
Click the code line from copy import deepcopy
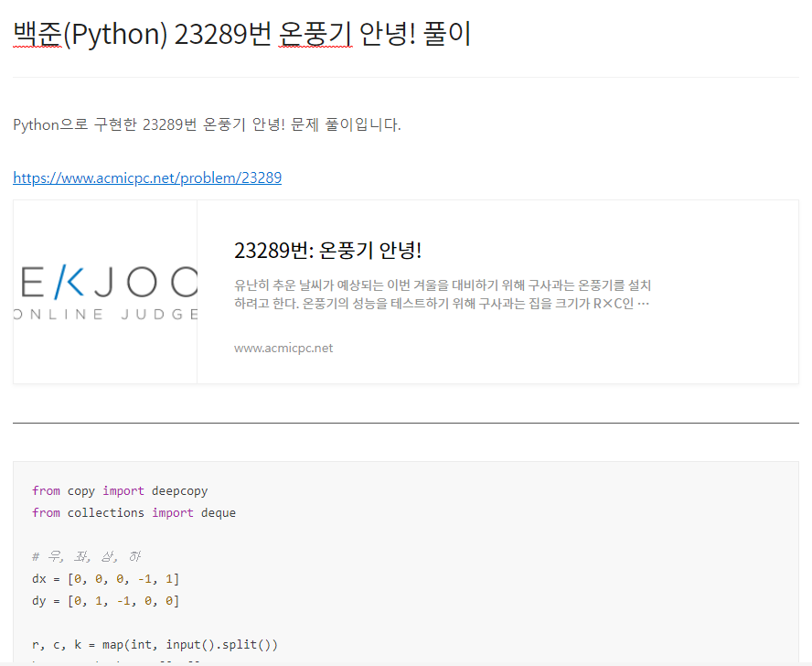[120, 491]
